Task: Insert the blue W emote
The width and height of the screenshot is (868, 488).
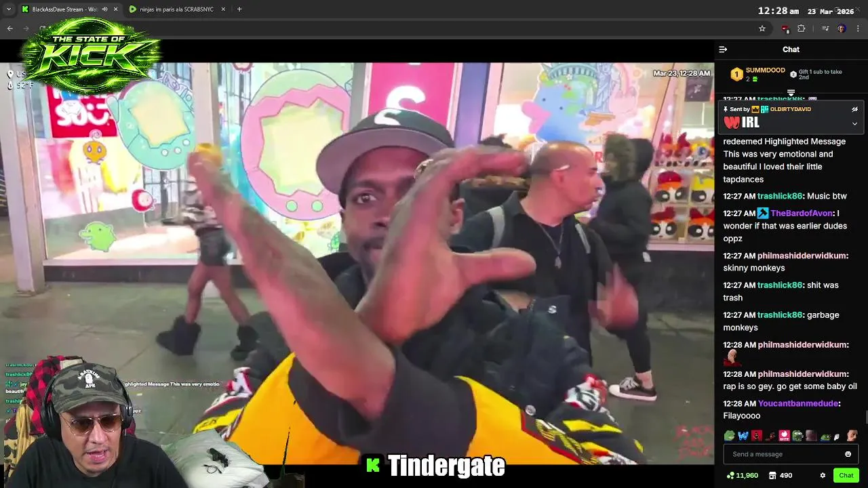Action: click(743, 436)
